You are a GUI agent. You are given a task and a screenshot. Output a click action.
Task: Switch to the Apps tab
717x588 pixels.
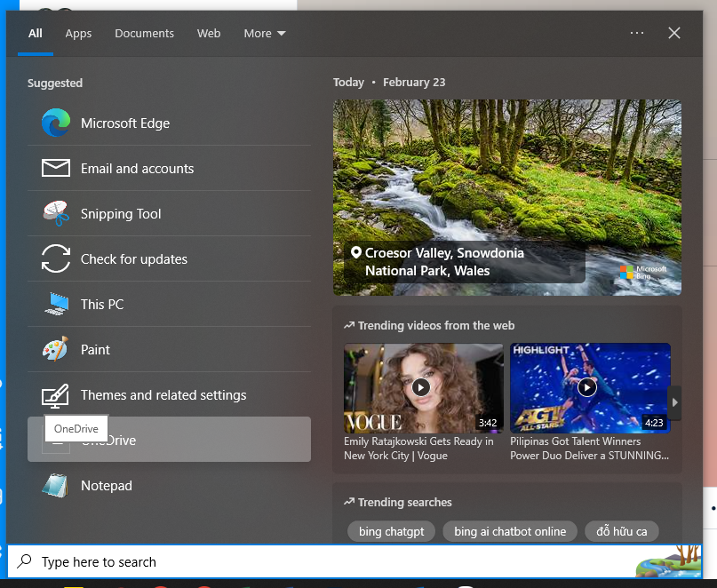click(78, 34)
